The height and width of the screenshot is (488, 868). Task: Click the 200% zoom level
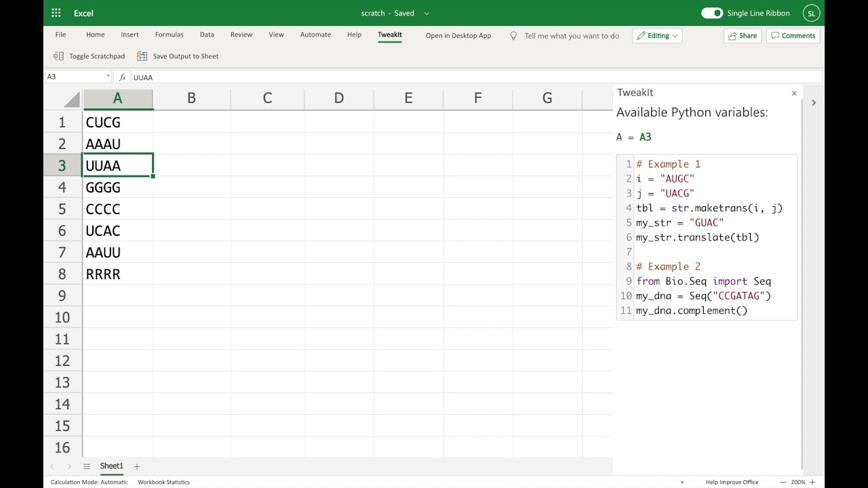797,482
